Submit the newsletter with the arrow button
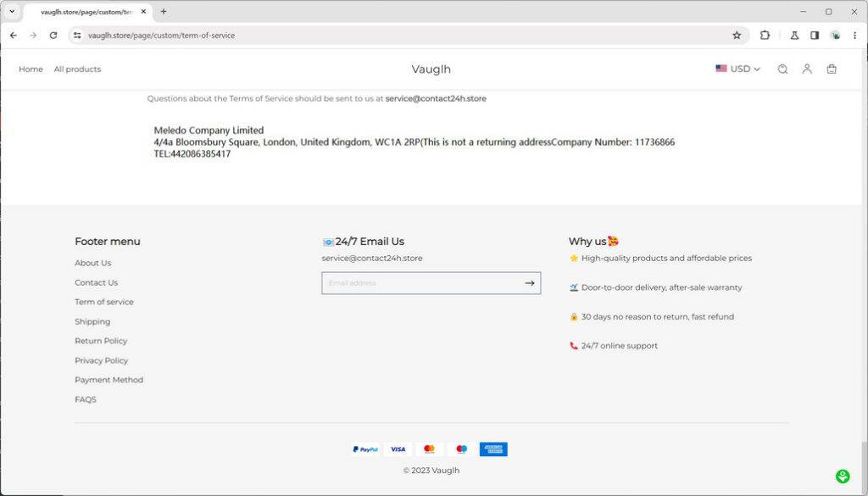This screenshot has height=496, width=868. tap(529, 282)
